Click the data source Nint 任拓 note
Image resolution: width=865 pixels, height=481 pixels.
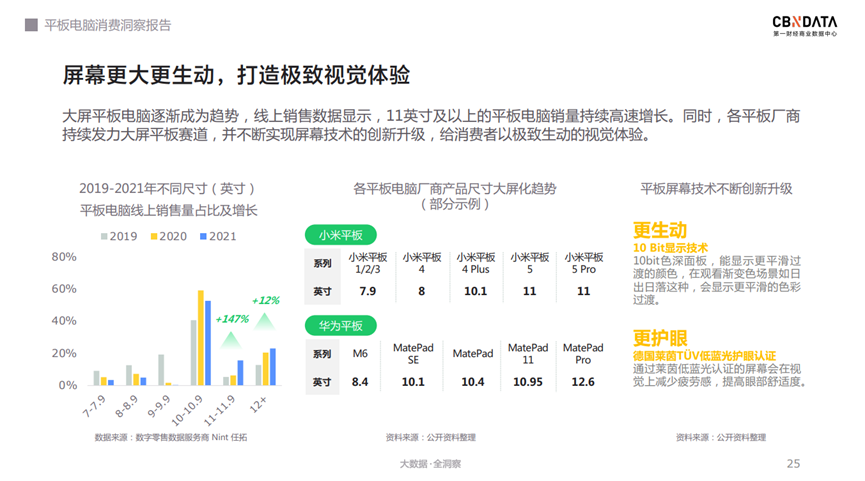171,437
